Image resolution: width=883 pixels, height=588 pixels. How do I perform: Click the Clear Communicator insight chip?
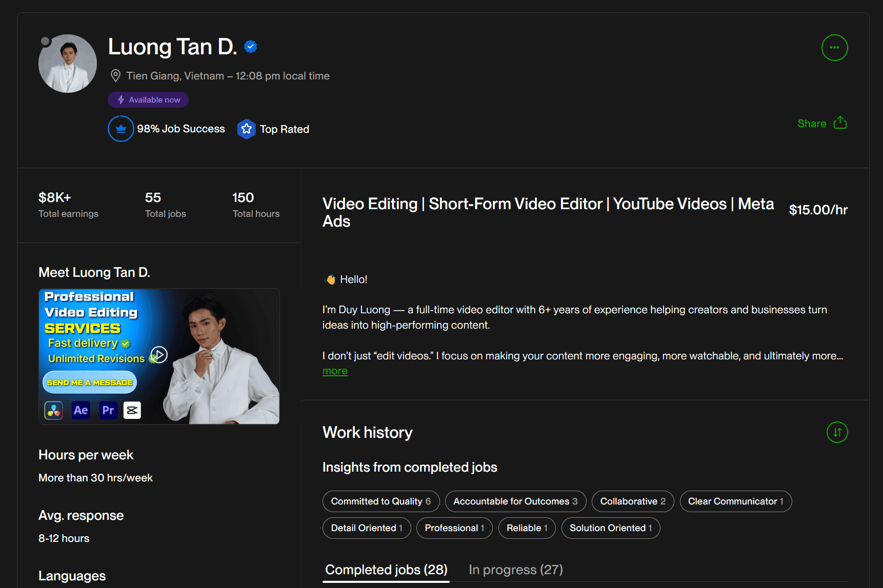[x=735, y=501]
